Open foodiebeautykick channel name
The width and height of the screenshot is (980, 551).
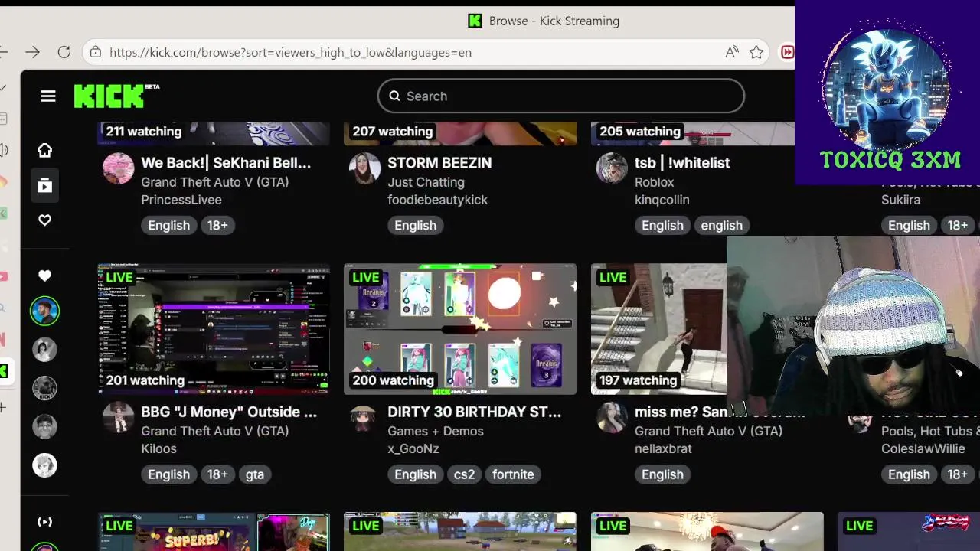(437, 200)
